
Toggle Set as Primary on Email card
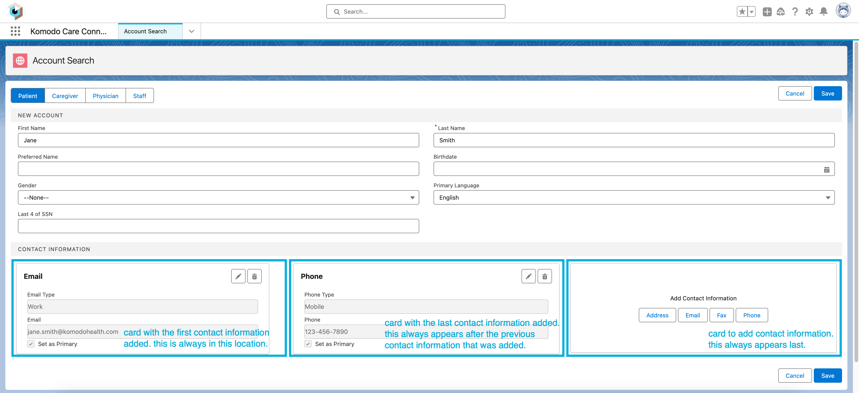tap(31, 344)
